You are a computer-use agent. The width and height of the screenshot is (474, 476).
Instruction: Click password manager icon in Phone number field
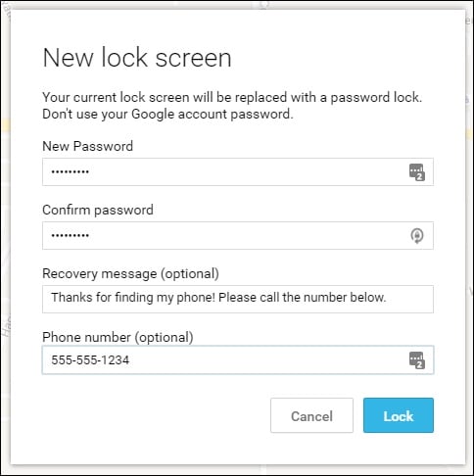[x=417, y=360]
